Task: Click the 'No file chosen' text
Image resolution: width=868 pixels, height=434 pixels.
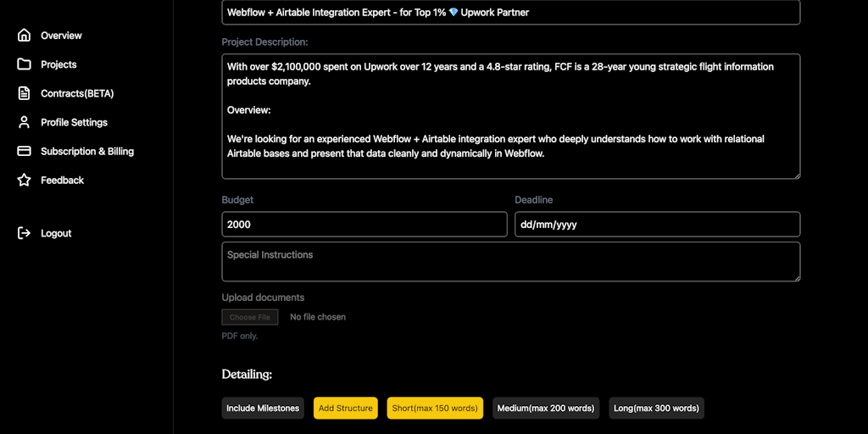Action: [318, 317]
